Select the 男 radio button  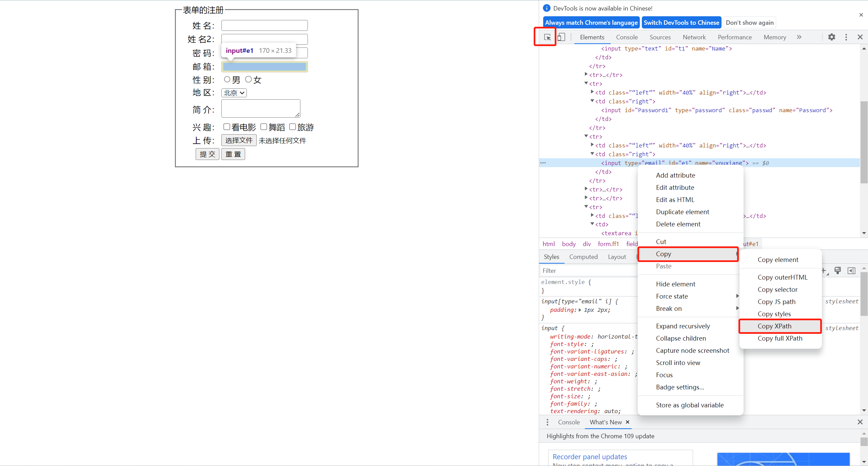coord(227,79)
